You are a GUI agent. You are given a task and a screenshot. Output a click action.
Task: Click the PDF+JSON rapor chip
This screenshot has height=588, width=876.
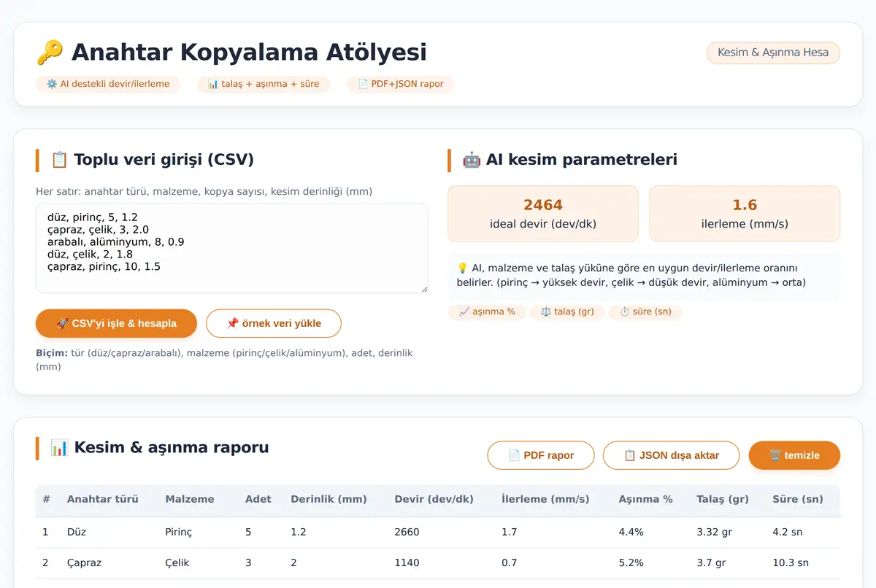pyautogui.click(x=401, y=84)
